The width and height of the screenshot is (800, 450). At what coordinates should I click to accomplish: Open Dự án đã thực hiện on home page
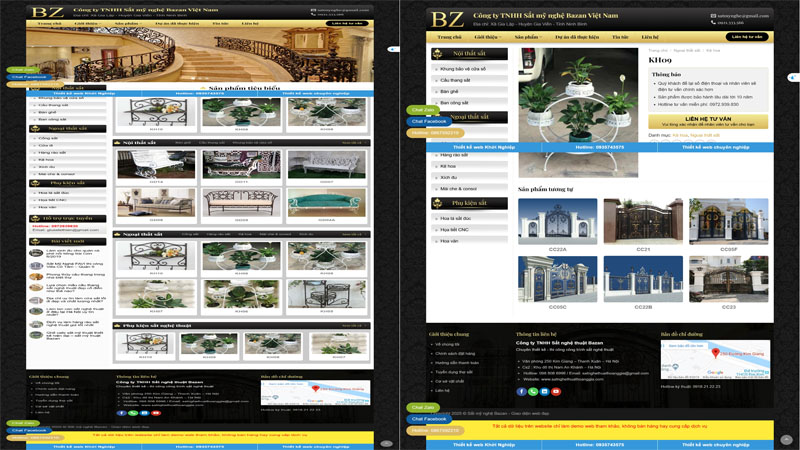(x=177, y=23)
